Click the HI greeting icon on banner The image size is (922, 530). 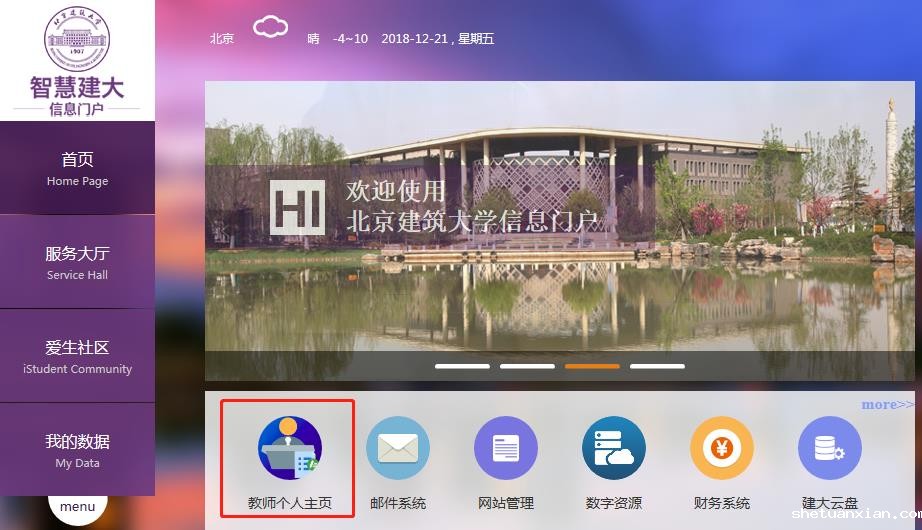297,207
